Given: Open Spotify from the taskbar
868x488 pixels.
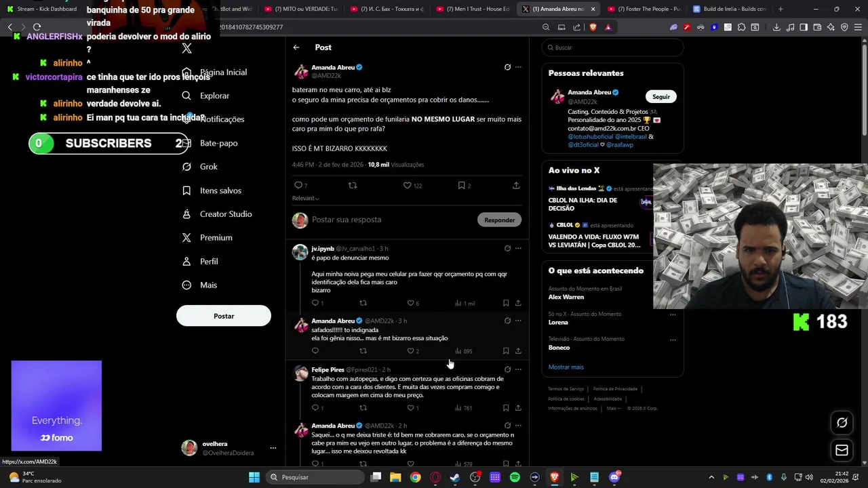Looking at the screenshot, I should (515, 477).
